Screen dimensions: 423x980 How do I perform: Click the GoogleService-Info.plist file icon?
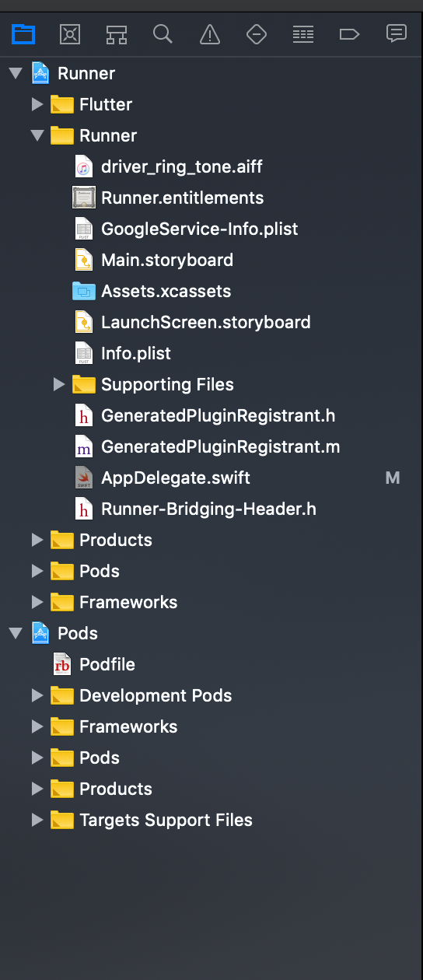tap(83, 229)
